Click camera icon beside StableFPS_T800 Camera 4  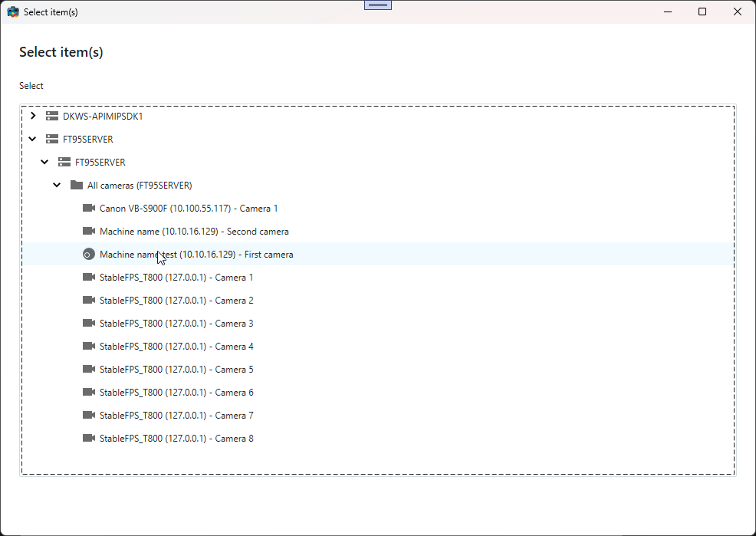89,346
